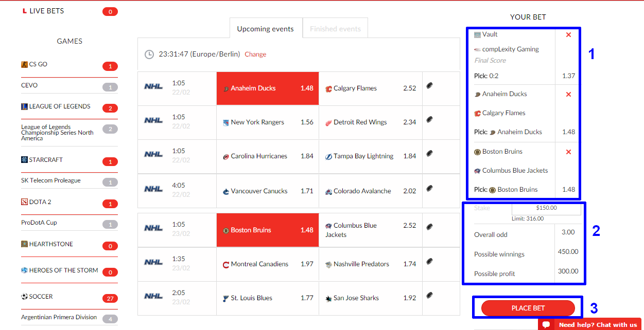Image resolution: width=644 pixels, height=330 pixels.
Task: Remove the Vault vs compLexity bet
Action: (568, 35)
